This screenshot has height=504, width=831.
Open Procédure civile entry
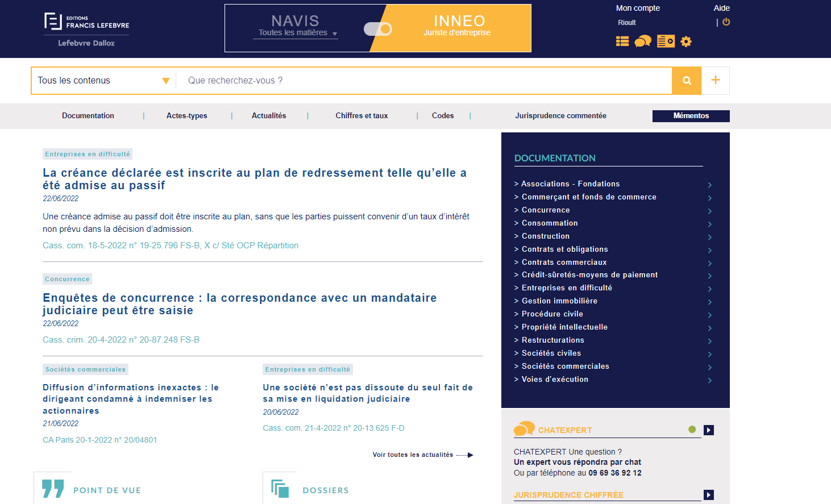point(552,314)
